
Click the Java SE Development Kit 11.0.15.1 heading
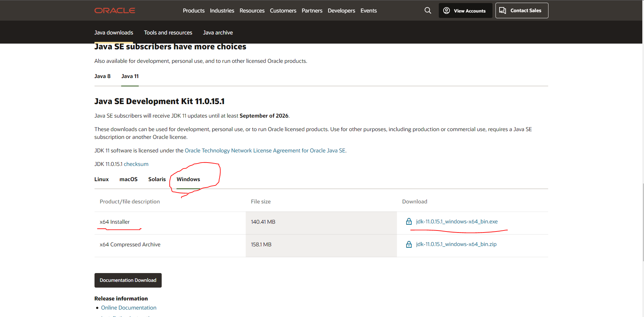[x=159, y=101]
